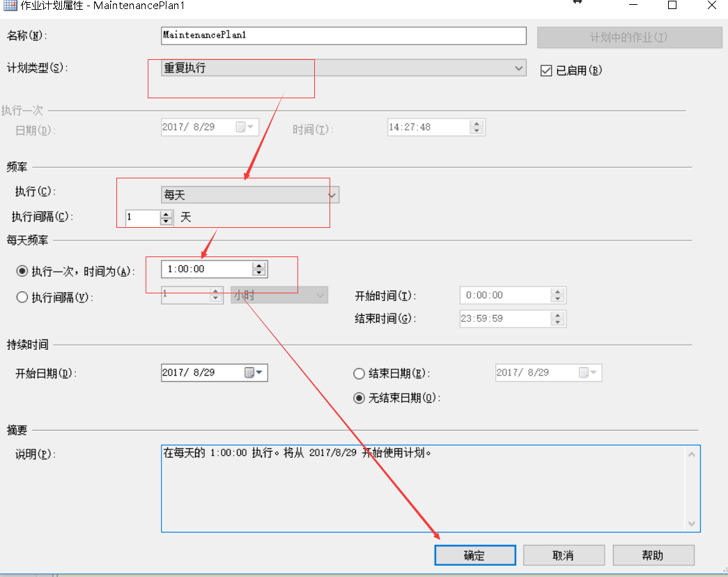728x577 pixels.
Task: Select the 无结束日期 radio button
Action: point(359,399)
